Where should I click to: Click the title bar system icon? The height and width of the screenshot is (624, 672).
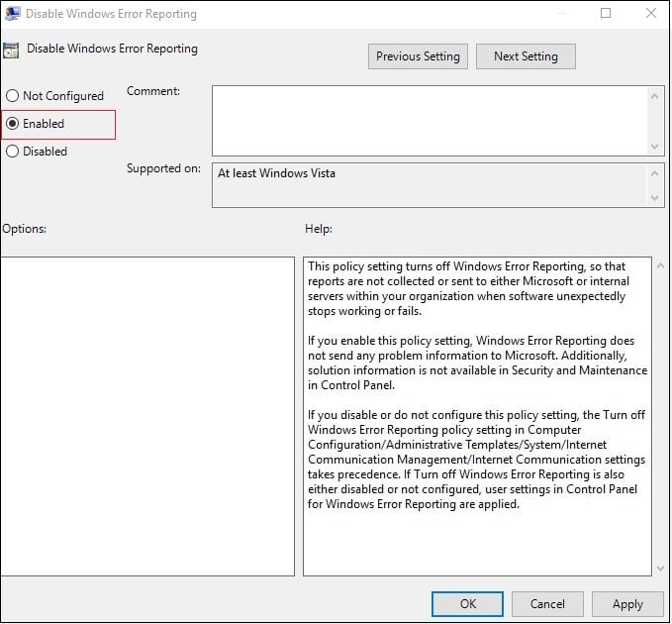(13, 13)
